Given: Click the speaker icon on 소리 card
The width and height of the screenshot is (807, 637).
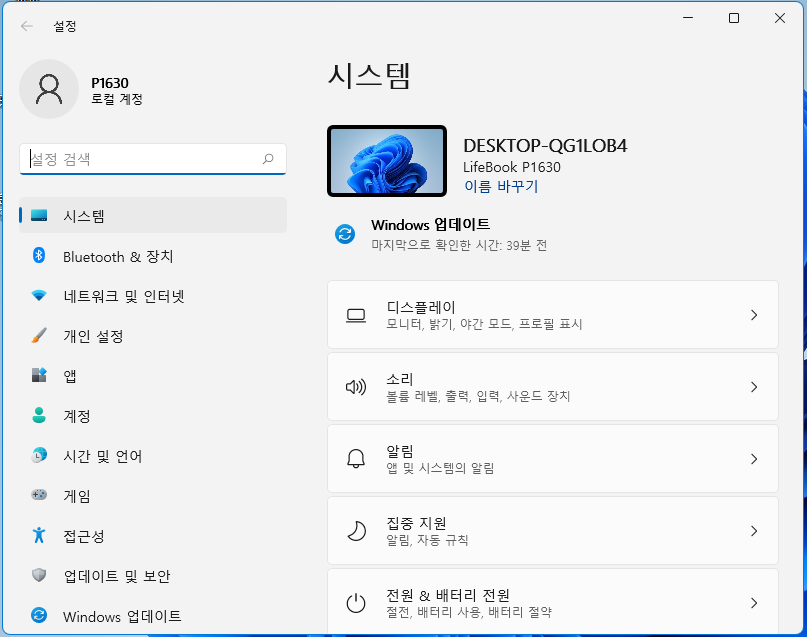Looking at the screenshot, I should pyautogui.click(x=356, y=387).
